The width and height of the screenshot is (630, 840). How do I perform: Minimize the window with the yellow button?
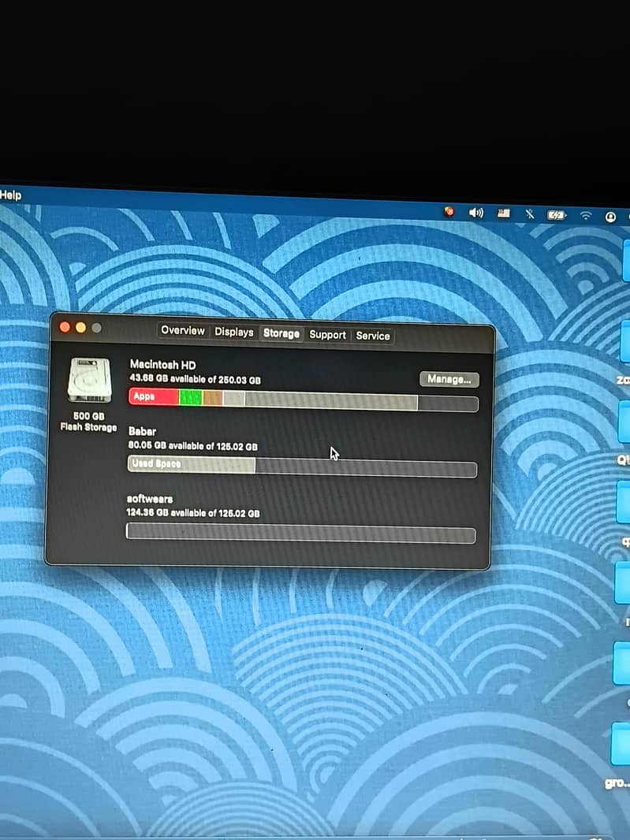pos(81,327)
